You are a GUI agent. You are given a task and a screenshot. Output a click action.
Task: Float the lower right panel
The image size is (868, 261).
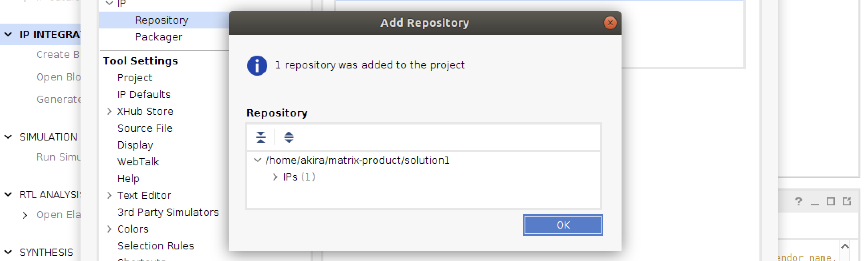847,201
